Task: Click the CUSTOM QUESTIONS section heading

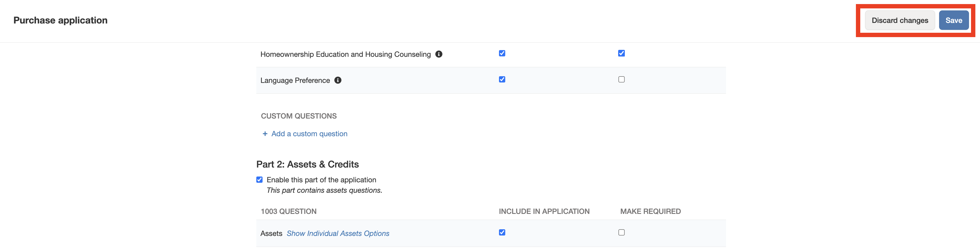Action: click(299, 116)
